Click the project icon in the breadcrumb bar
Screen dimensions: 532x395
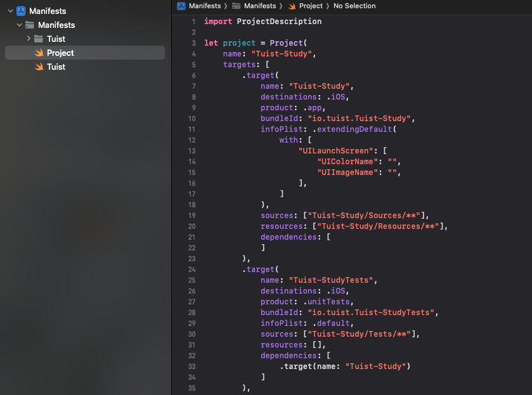(181, 6)
